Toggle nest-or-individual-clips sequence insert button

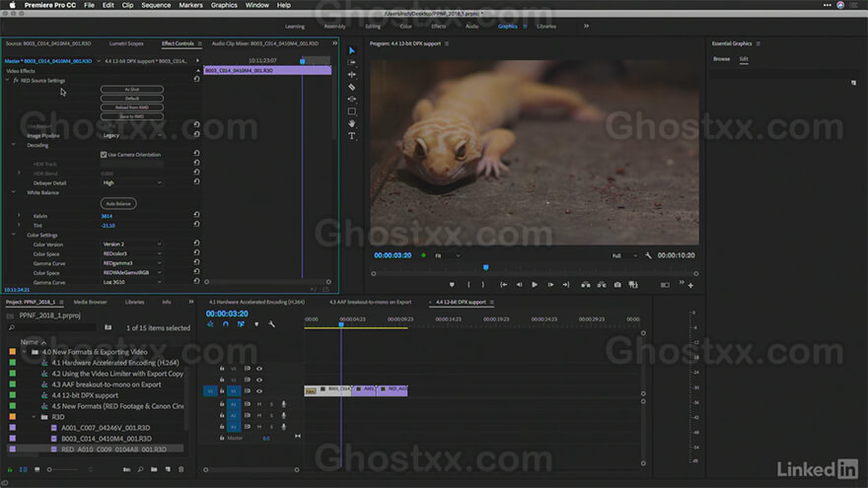coord(210,324)
